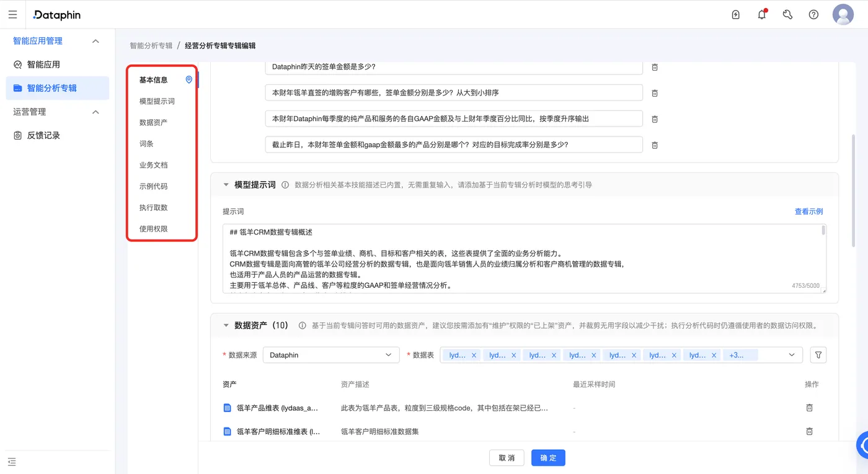This screenshot has height=474, width=868.
Task: Go to the 词条 anchor
Action: tap(146, 143)
